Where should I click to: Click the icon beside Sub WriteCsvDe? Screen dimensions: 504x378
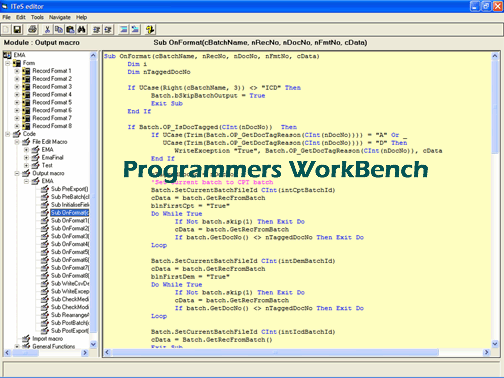(45, 284)
